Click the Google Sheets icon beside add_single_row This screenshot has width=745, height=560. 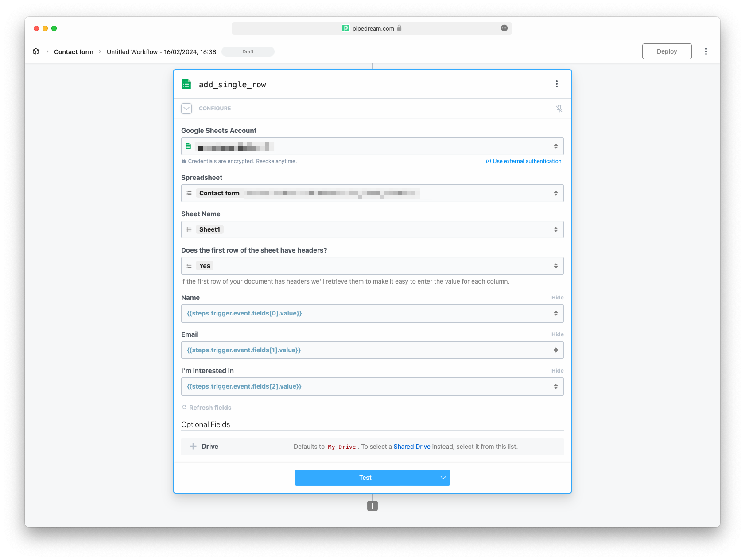(x=186, y=84)
